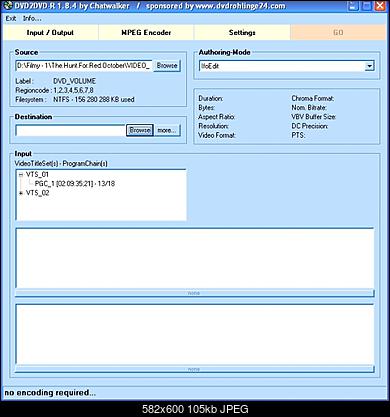Click the Bytes: label
The width and height of the screenshot is (390, 417).
pos(206,107)
